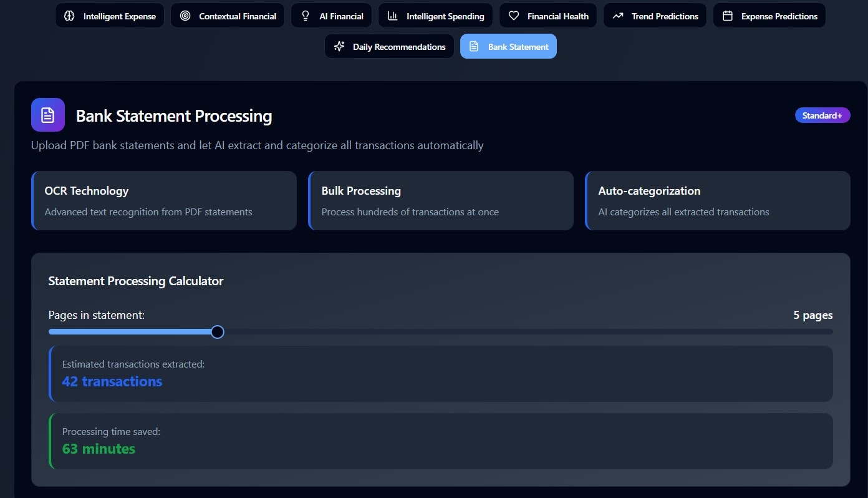This screenshot has width=868, height=498.
Task: Select the Bank Statement tab
Action: (508, 46)
